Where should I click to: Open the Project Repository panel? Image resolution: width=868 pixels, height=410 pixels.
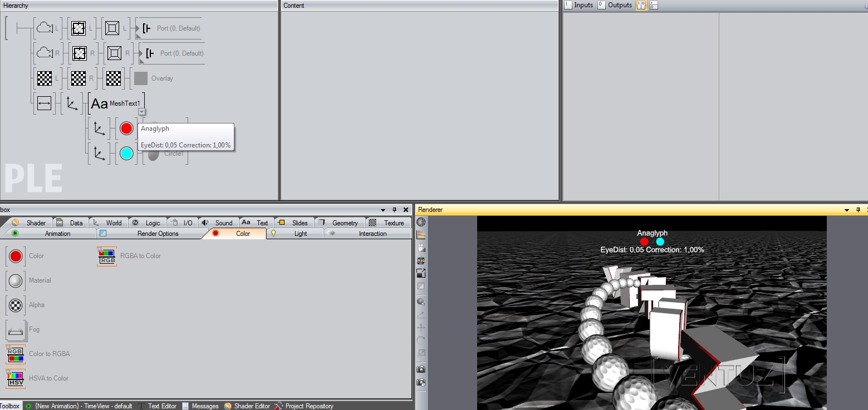(304, 406)
